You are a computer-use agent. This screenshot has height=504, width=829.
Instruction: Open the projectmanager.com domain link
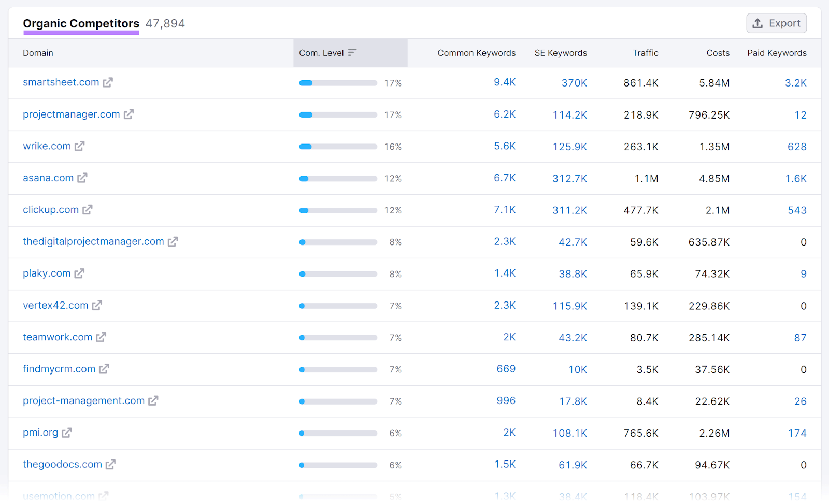point(70,114)
